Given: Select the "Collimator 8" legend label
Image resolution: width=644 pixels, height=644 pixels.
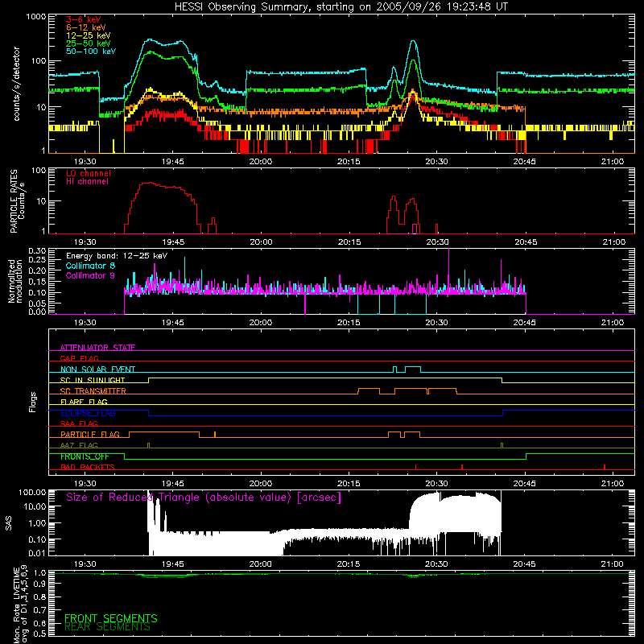Looking at the screenshot, I should (x=90, y=266).
